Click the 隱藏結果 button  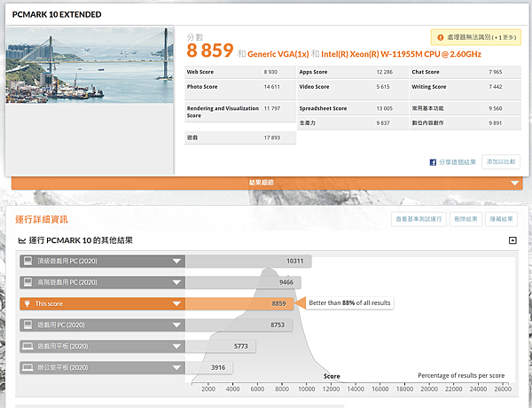(502, 219)
